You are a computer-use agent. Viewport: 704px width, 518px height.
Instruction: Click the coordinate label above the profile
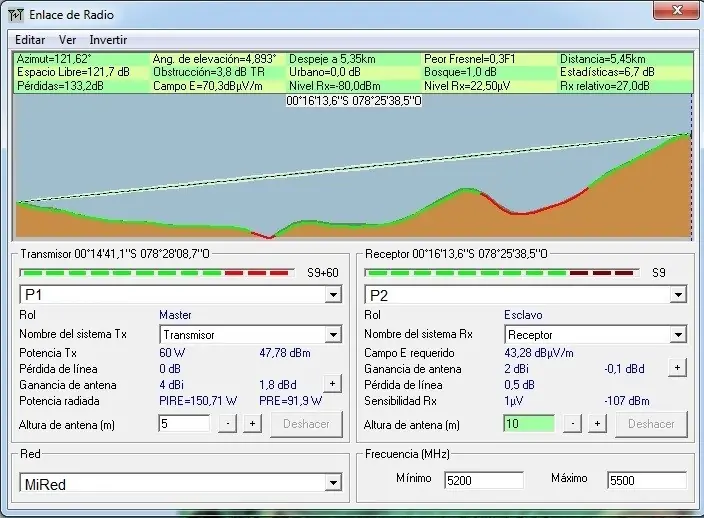click(354, 101)
